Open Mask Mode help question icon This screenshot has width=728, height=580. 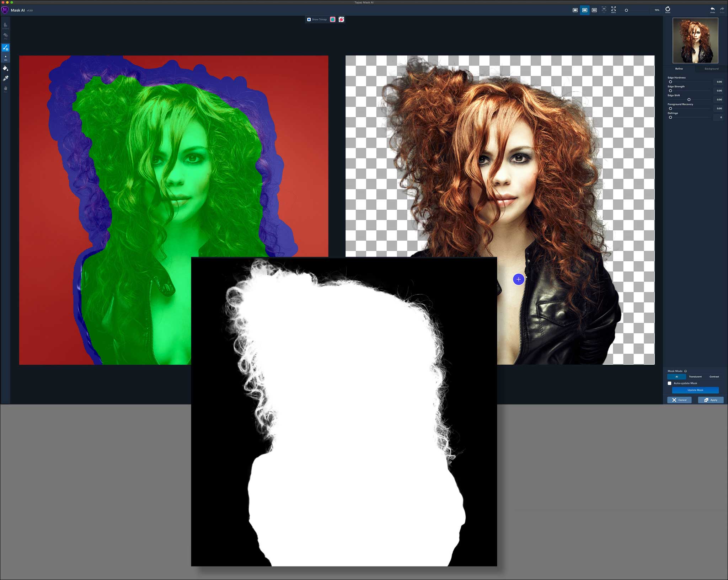tap(686, 371)
